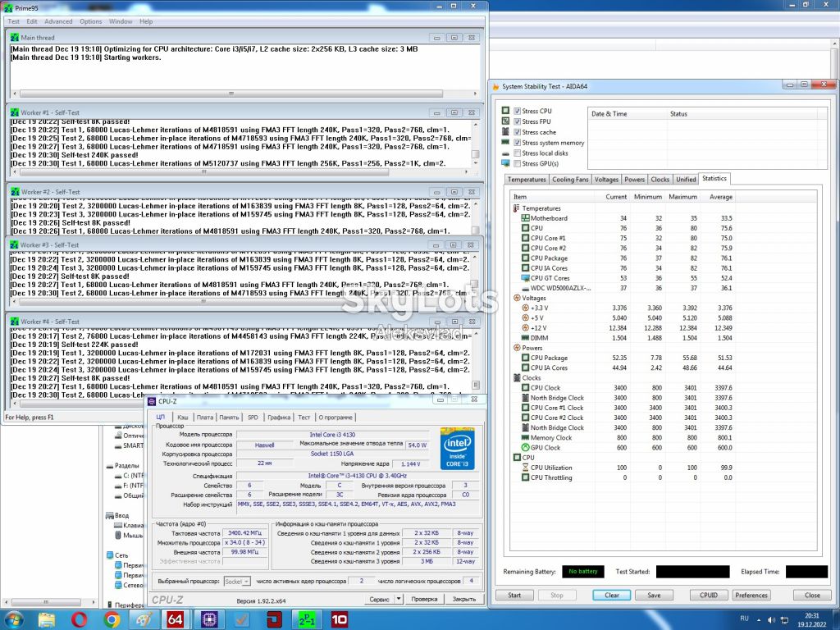Click the RU language indicator in tray

point(744,619)
